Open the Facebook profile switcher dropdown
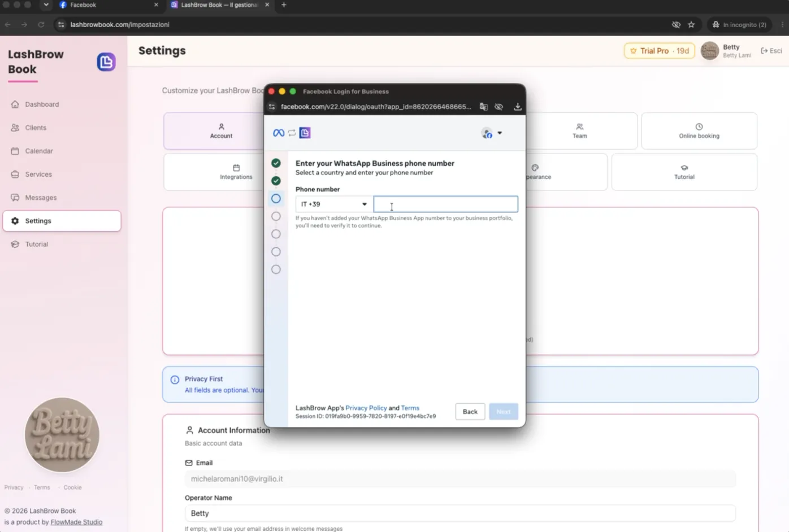This screenshot has width=789, height=532. pos(492,133)
